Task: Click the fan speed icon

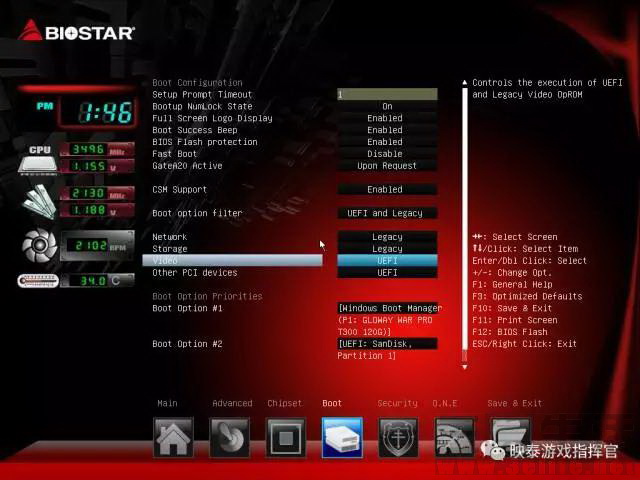Action: (x=40, y=245)
